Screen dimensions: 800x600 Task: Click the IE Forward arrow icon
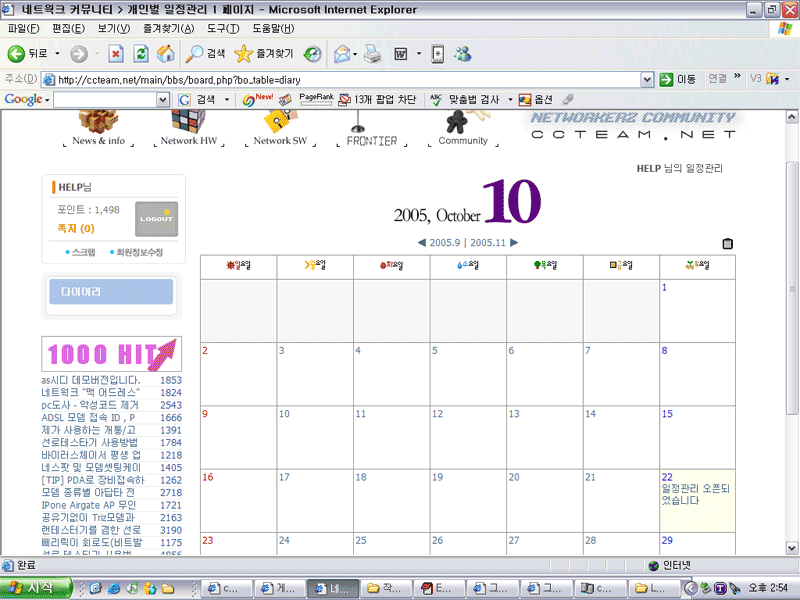79,54
